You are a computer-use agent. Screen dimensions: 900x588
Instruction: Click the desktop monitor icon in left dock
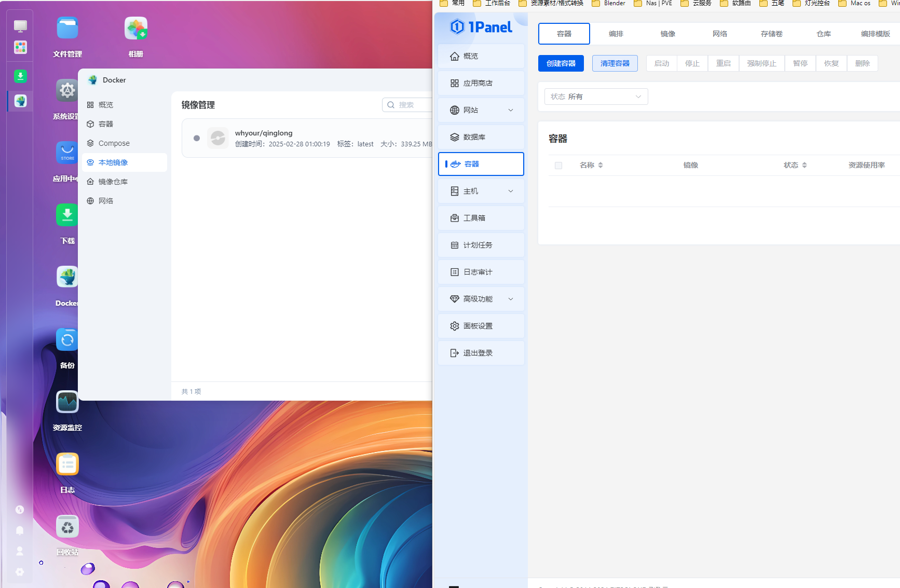(x=20, y=26)
